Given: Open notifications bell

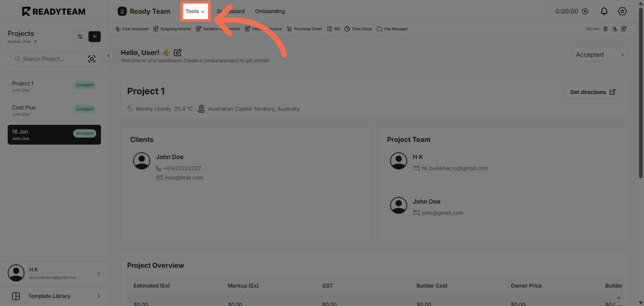Looking at the screenshot, I should 604,11.
